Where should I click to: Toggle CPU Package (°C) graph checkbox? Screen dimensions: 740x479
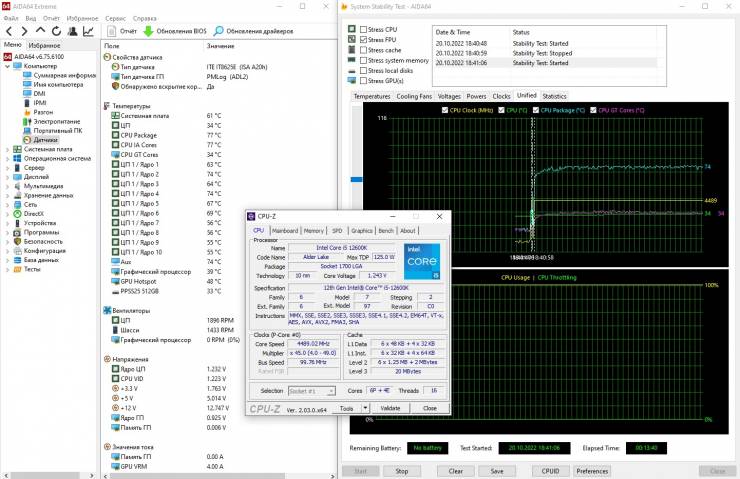pos(536,110)
